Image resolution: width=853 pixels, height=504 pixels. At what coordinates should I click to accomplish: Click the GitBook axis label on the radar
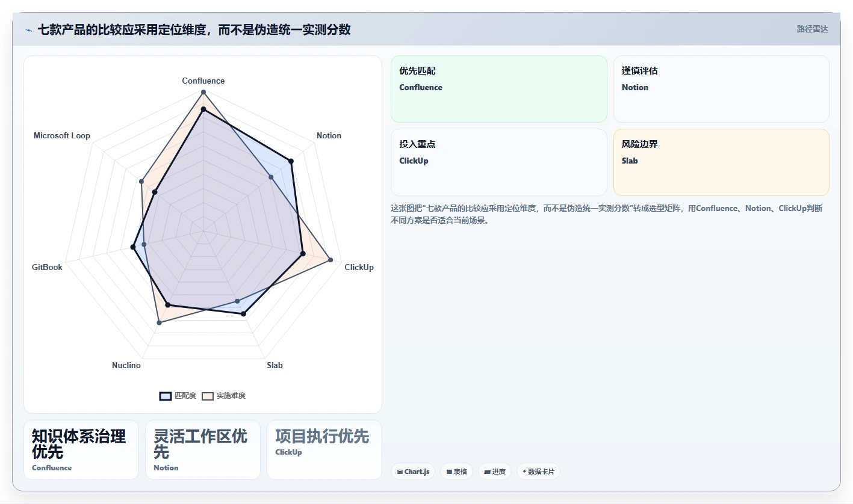47,267
